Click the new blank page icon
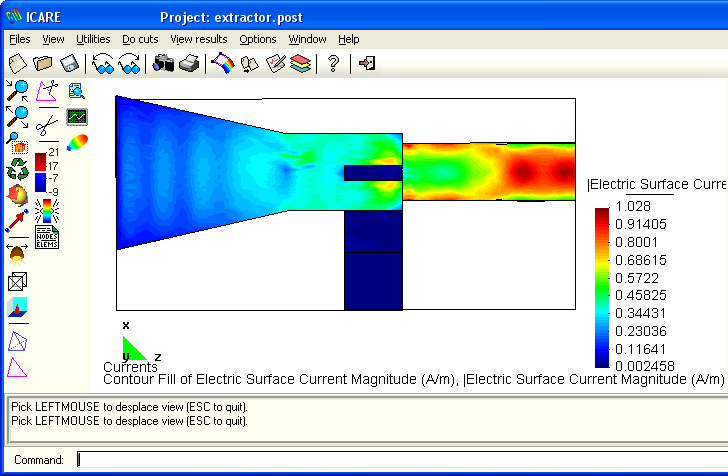 point(18,64)
